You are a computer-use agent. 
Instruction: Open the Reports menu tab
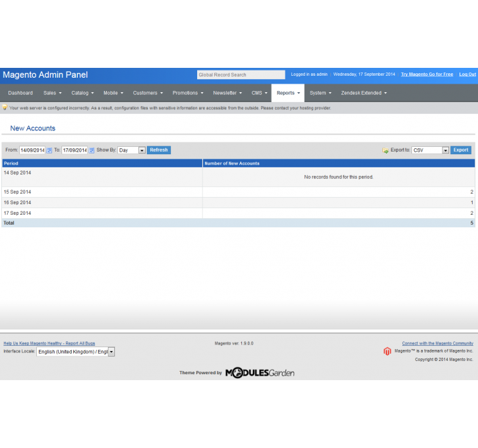288,93
